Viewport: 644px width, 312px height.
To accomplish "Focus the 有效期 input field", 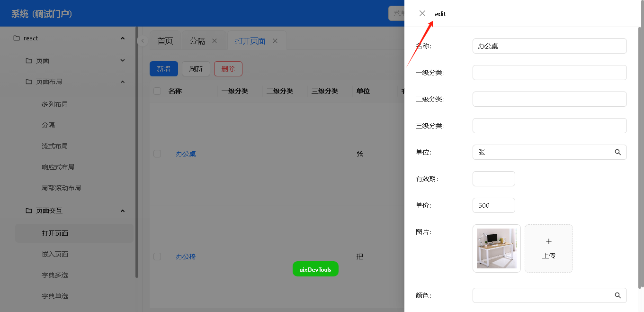I will [x=494, y=179].
